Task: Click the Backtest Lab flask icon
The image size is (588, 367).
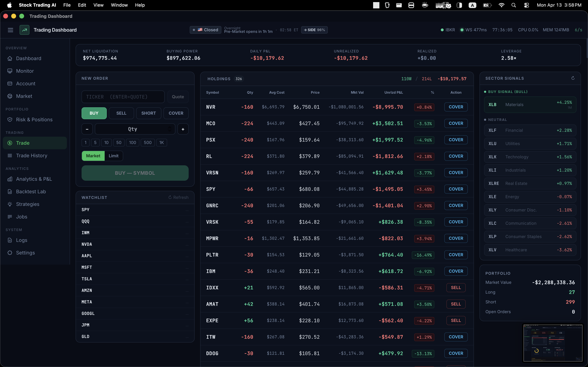Action: (10, 192)
